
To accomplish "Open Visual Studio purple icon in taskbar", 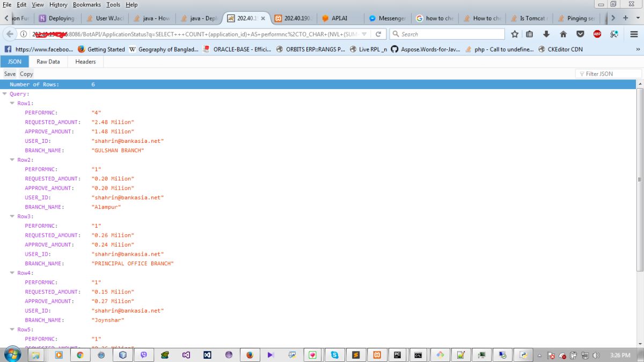I will click(186, 355).
